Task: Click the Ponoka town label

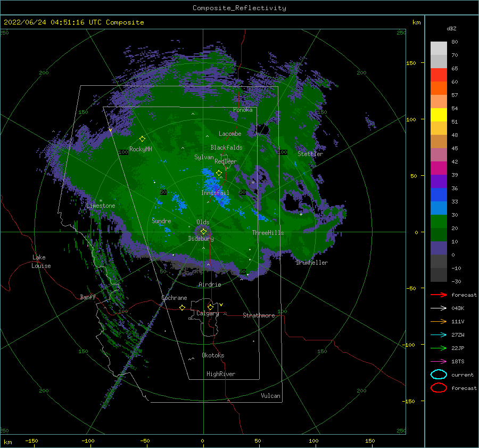Action: point(243,110)
